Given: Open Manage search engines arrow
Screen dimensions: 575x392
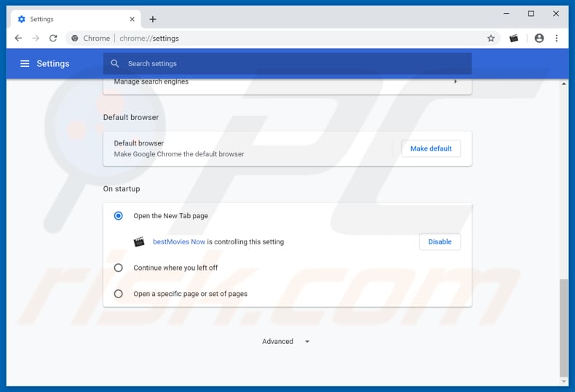Looking at the screenshot, I should point(456,81).
